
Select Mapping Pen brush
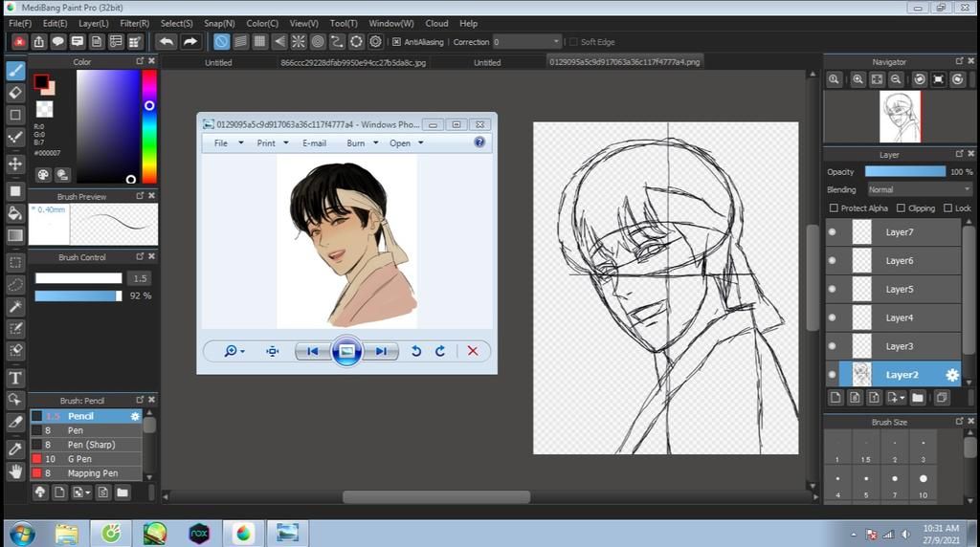(x=86, y=473)
